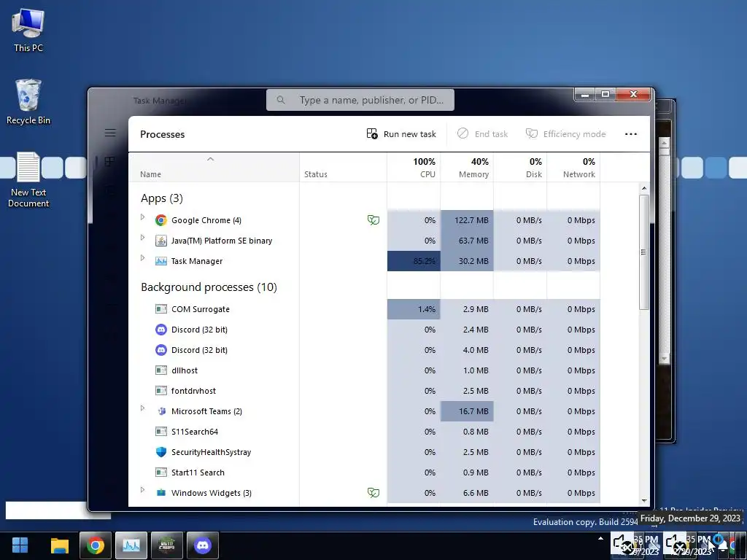Click the 122.7 MB memory cell for Chrome
The width and height of the screenshot is (747, 560).
[467, 220]
